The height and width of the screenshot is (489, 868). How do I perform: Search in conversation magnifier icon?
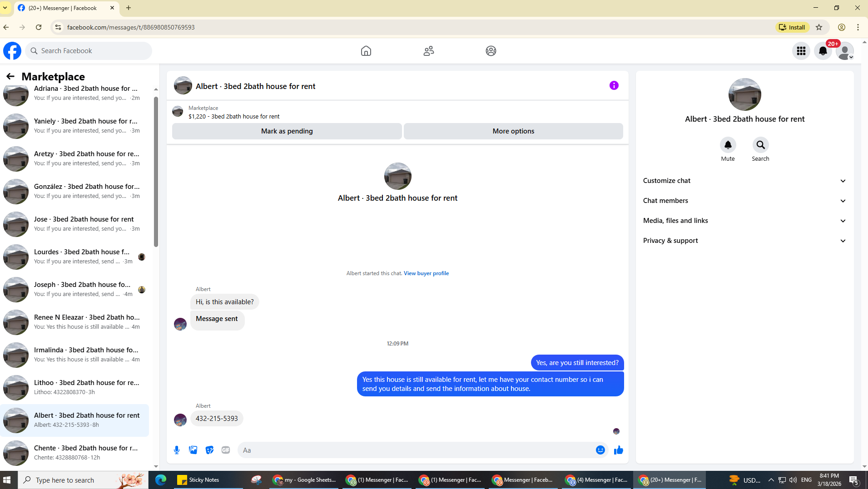[x=760, y=145]
